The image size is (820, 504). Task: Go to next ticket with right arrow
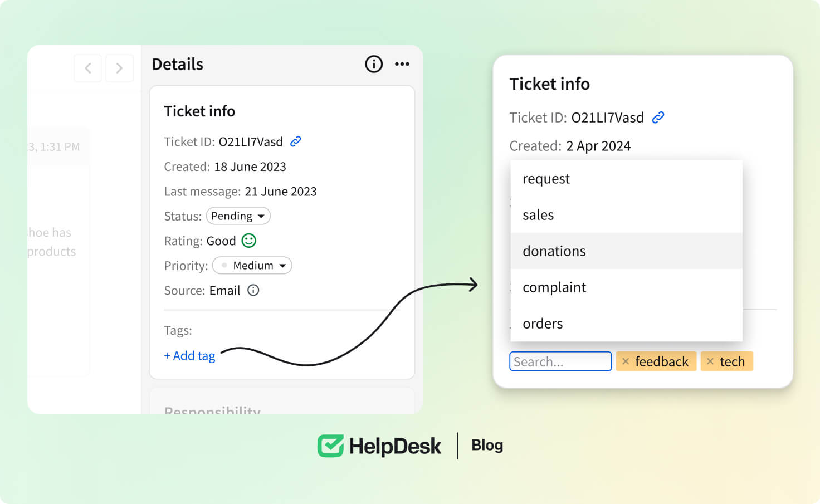[x=119, y=68]
